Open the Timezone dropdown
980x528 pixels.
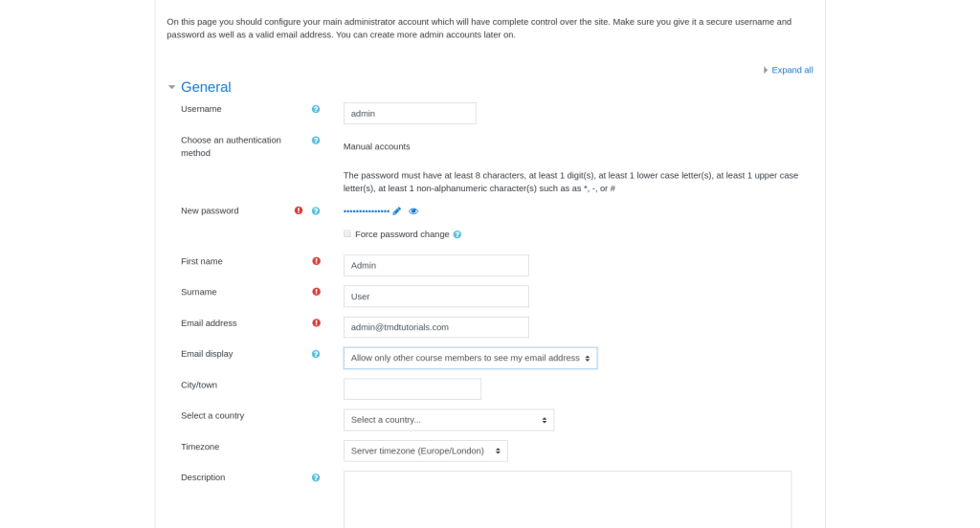[x=425, y=451]
